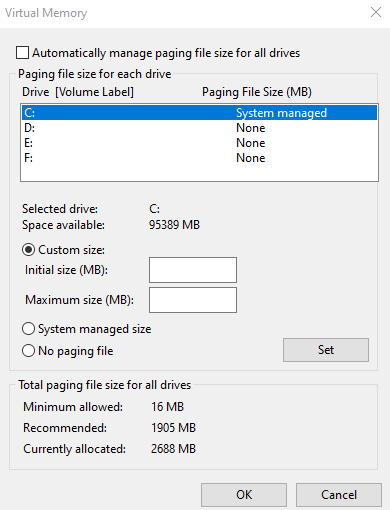Click the Drive [Volume Label] column header
The height and width of the screenshot is (510, 390).
click(78, 92)
